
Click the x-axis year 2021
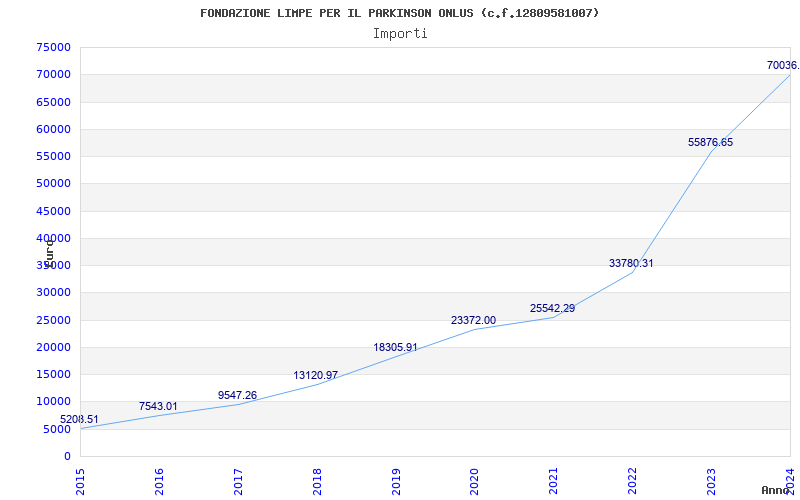(x=553, y=481)
